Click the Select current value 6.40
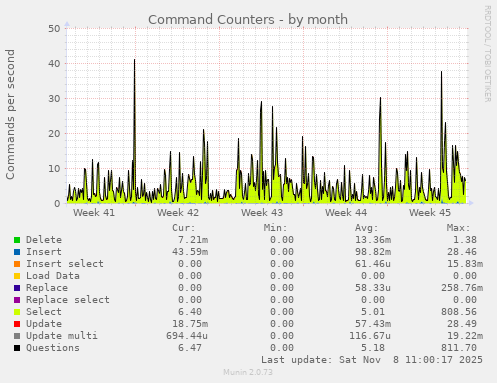 click(190, 312)
